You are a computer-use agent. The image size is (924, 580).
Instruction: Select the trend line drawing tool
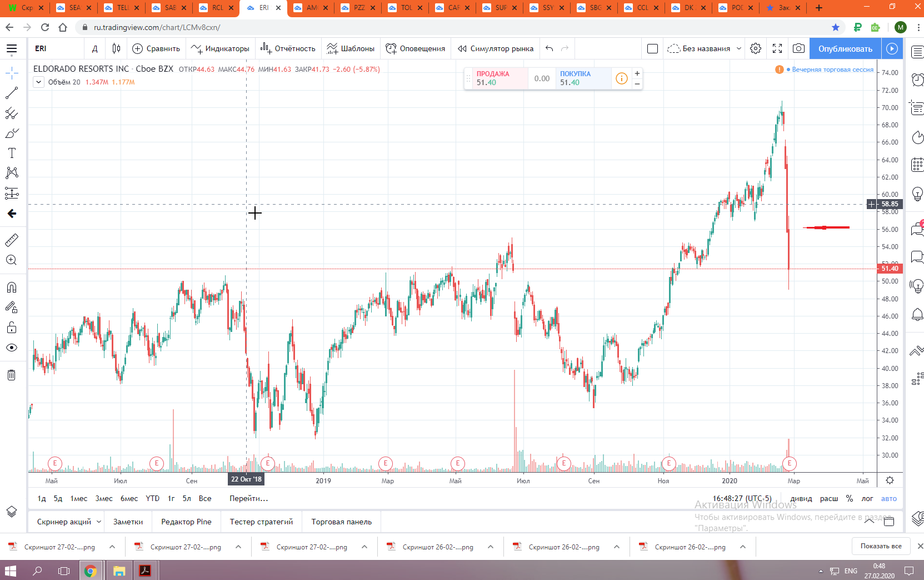pos(12,93)
